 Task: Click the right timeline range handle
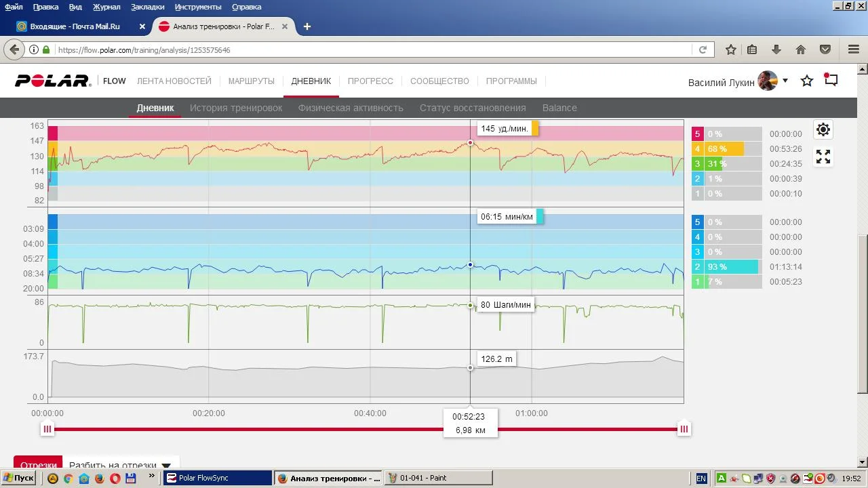684,428
